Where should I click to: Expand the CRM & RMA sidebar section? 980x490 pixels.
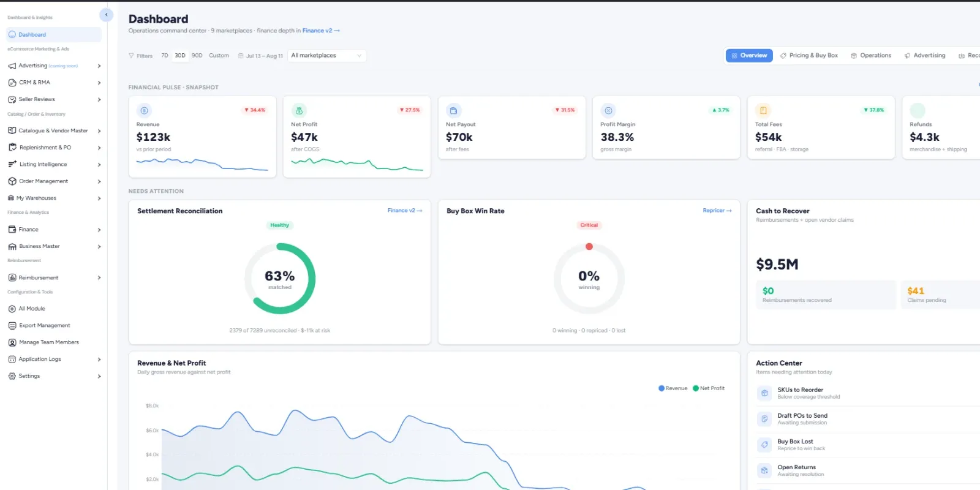click(99, 82)
